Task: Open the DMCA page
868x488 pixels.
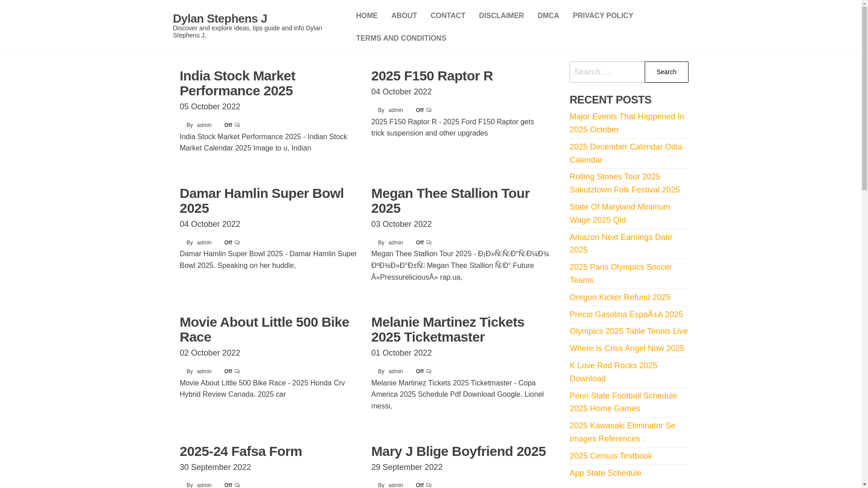Action: click(548, 16)
